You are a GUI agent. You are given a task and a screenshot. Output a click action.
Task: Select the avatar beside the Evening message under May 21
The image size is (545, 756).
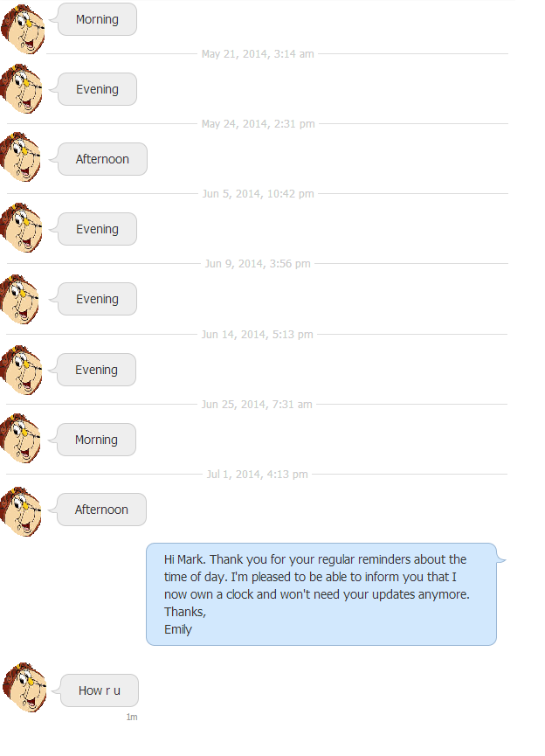(22, 89)
